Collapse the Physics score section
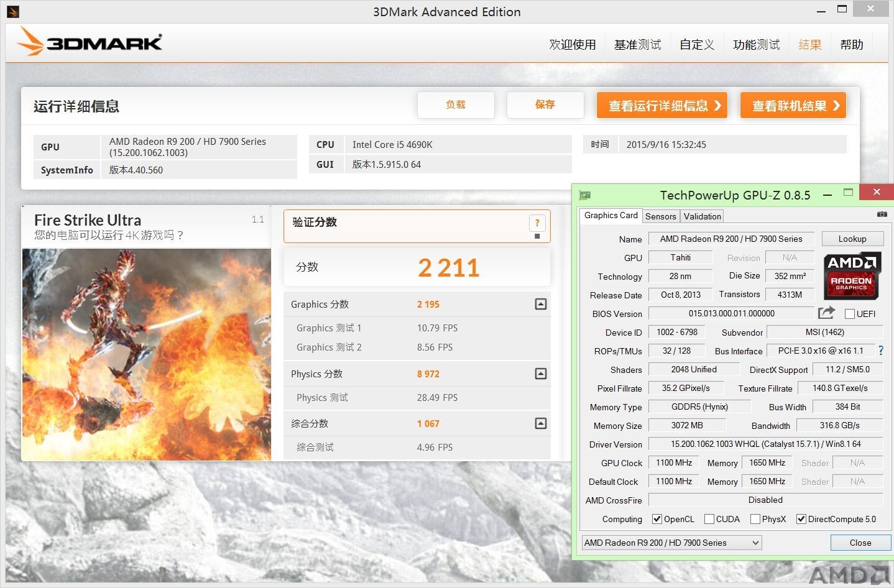 click(541, 374)
